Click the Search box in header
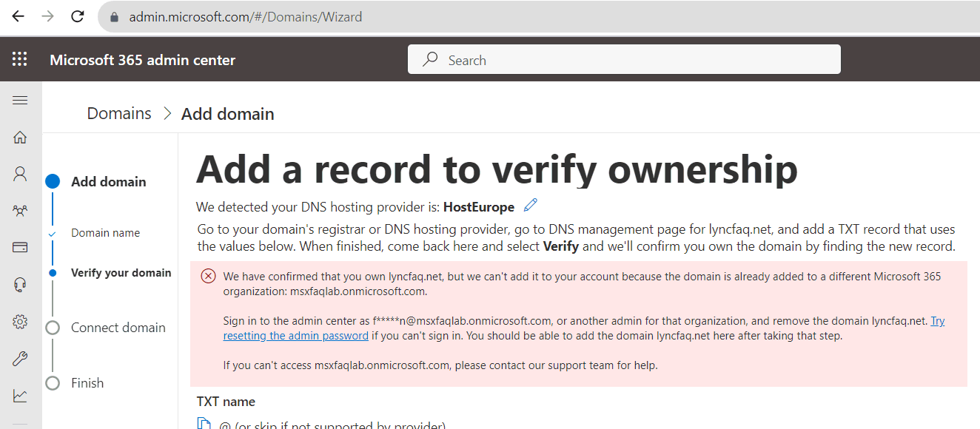This screenshot has height=429, width=980. pos(624,60)
